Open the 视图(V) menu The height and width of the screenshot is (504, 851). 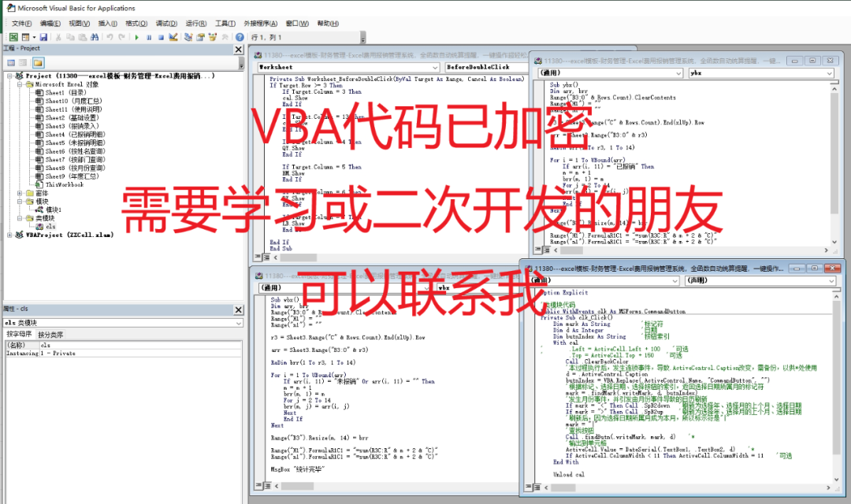[80, 24]
